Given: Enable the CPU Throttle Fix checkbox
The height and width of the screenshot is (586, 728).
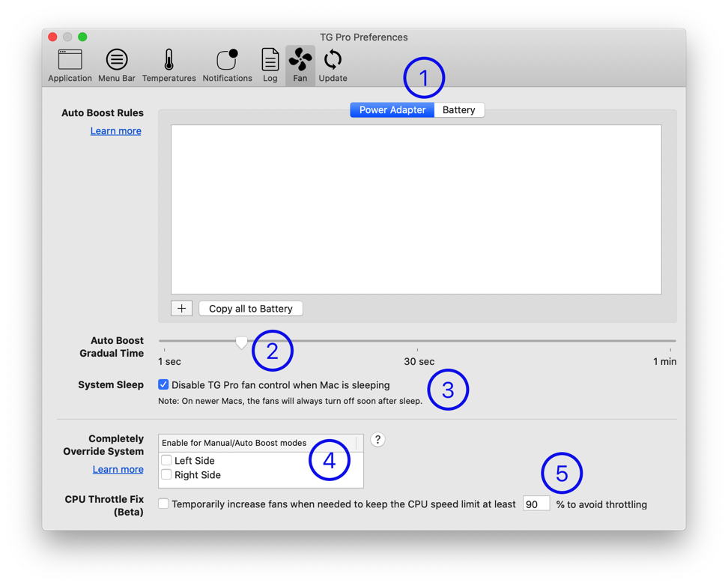Looking at the screenshot, I should tap(163, 504).
